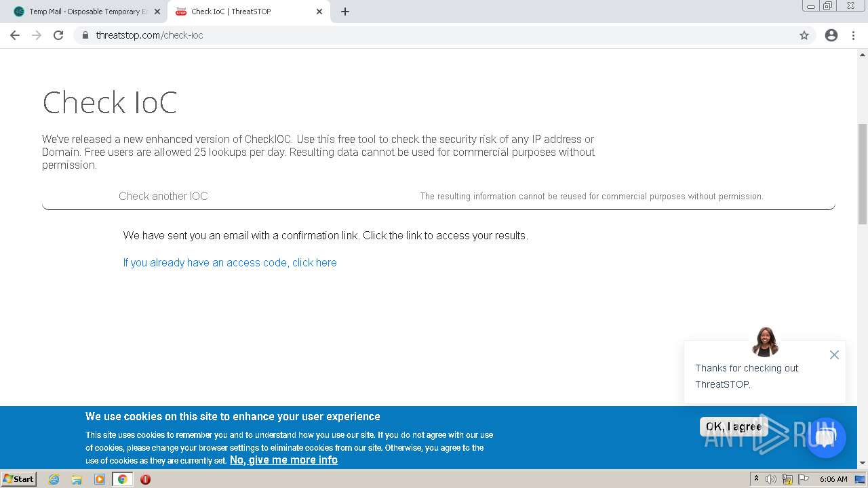
Task: Close the Temp Mail tab
Action: click(x=157, y=12)
